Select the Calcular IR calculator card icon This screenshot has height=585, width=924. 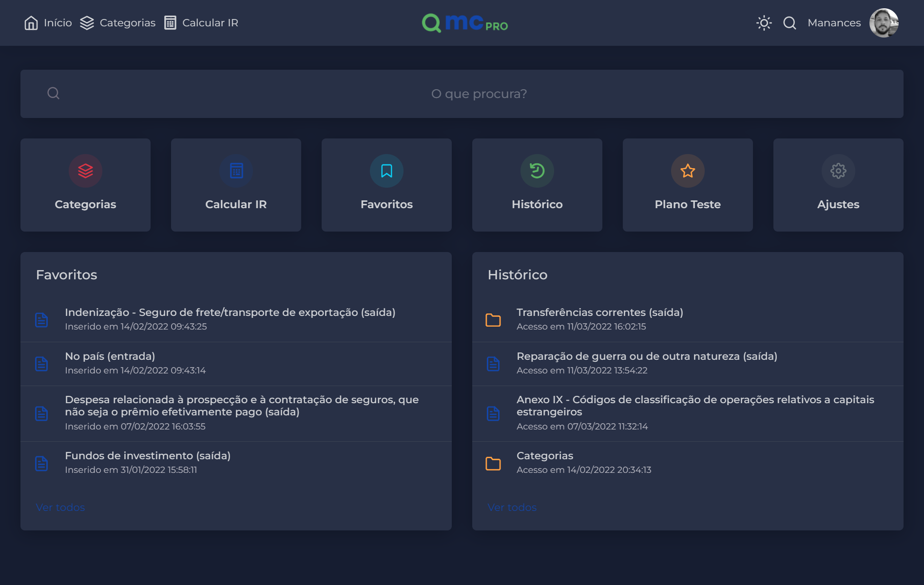coord(236,171)
